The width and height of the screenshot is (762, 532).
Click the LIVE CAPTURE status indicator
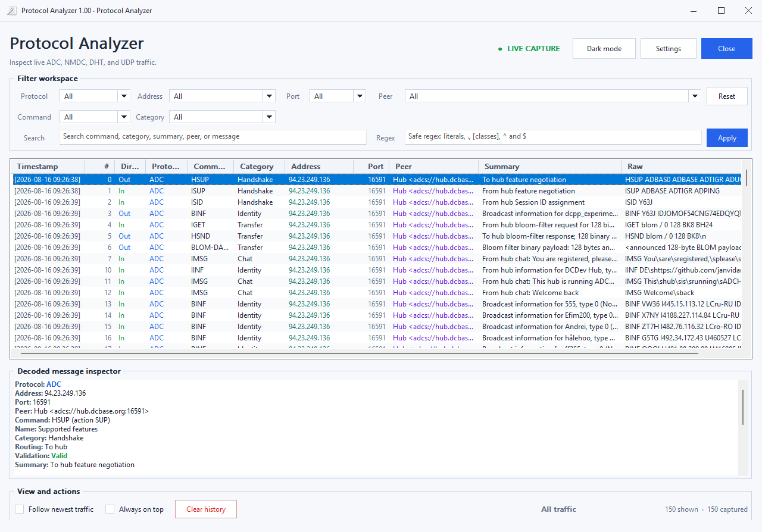tap(529, 49)
